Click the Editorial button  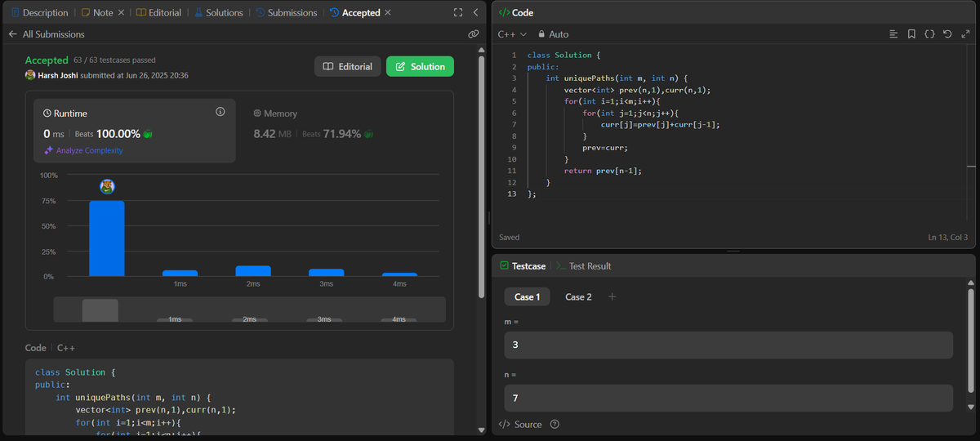tap(348, 66)
